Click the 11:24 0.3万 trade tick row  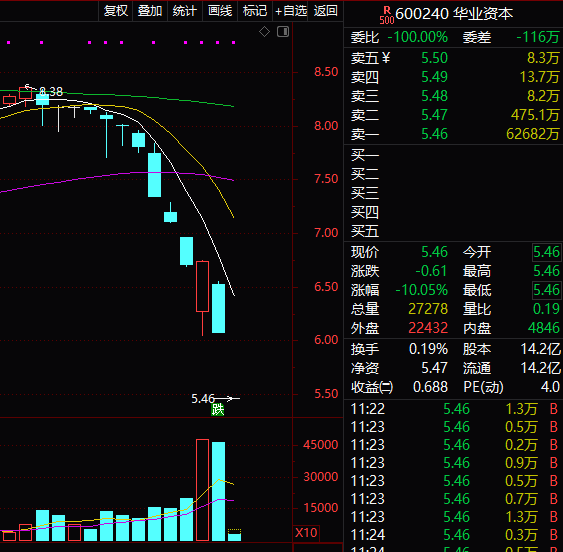pos(454,534)
